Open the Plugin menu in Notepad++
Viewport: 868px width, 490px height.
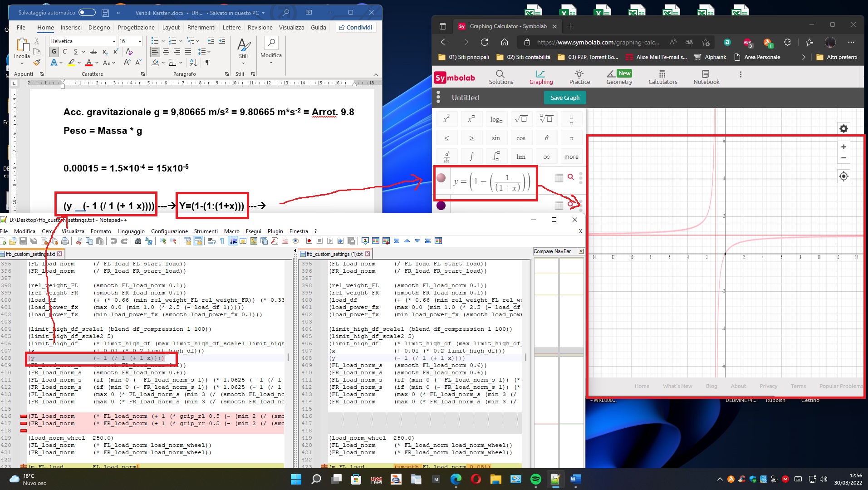(x=275, y=231)
